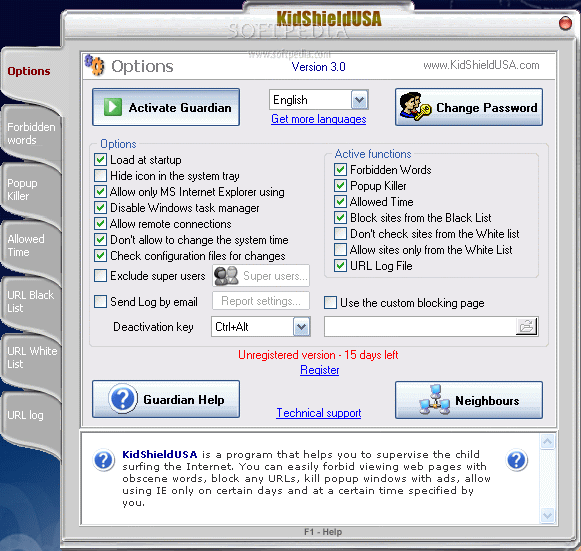Enable Hide icon in the system tray
The height and width of the screenshot is (551, 581).
click(x=100, y=176)
